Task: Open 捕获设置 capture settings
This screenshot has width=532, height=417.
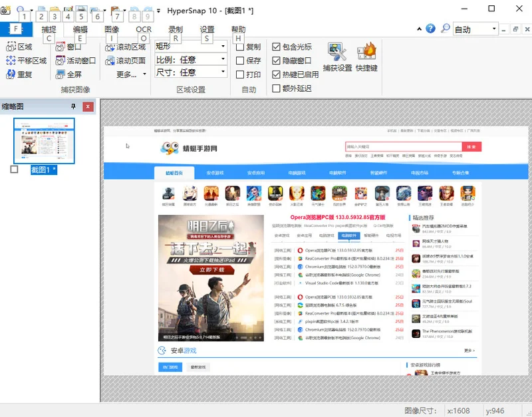Action: tap(337, 57)
